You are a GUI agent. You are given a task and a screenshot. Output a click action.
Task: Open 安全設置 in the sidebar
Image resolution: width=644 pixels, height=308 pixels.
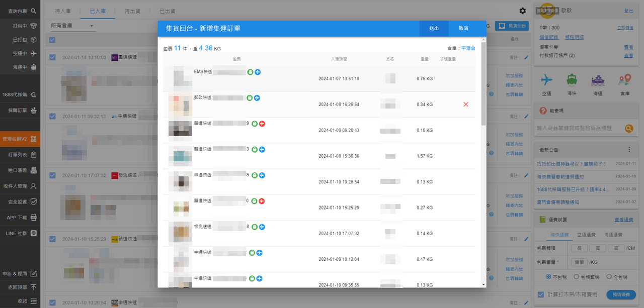click(20, 201)
